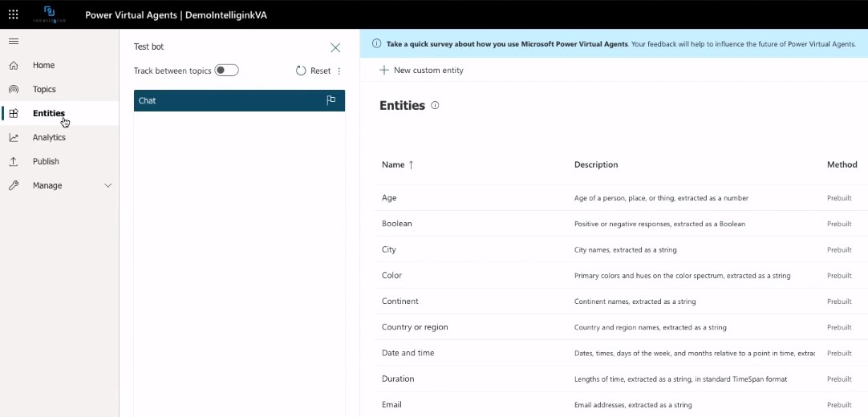
Task: Open the Age entity
Action: [x=389, y=197]
